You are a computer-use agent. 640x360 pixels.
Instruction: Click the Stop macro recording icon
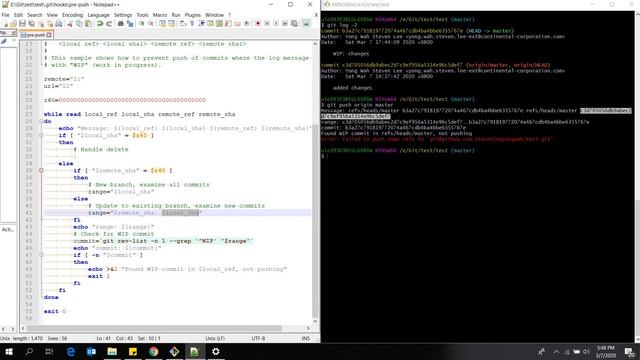(267, 24)
